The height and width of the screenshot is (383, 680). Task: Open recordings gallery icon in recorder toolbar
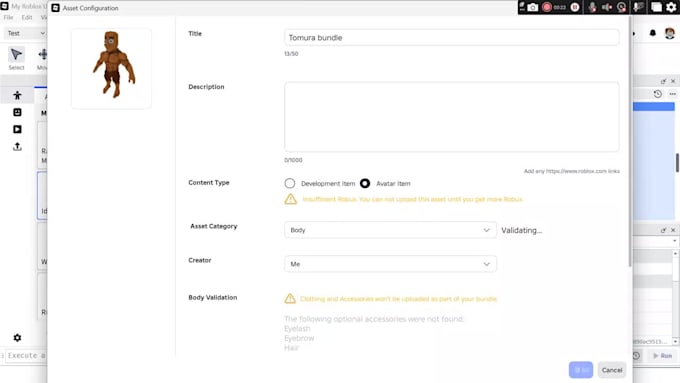click(x=657, y=7)
